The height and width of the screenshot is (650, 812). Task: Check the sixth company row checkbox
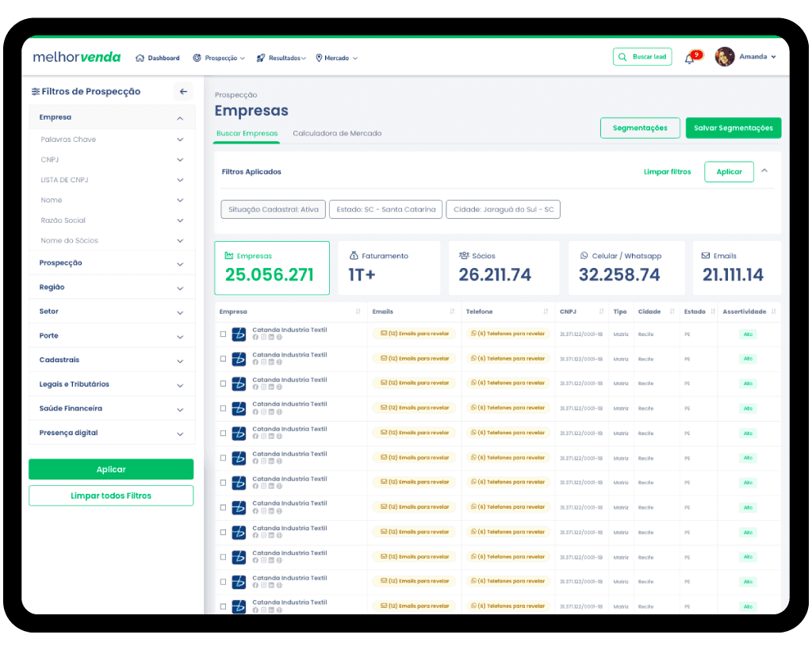coord(223,458)
